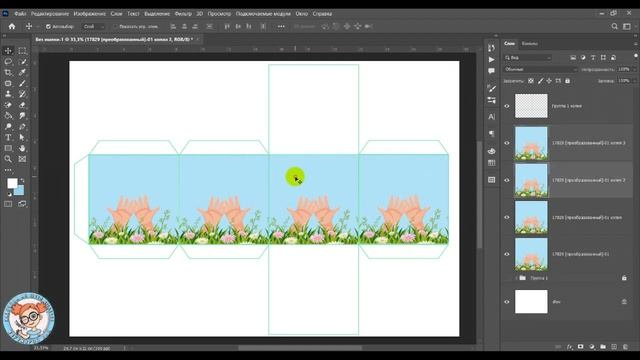Open the Слой auto-select dropdown
The image size is (640, 360).
click(x=93, y=27)
